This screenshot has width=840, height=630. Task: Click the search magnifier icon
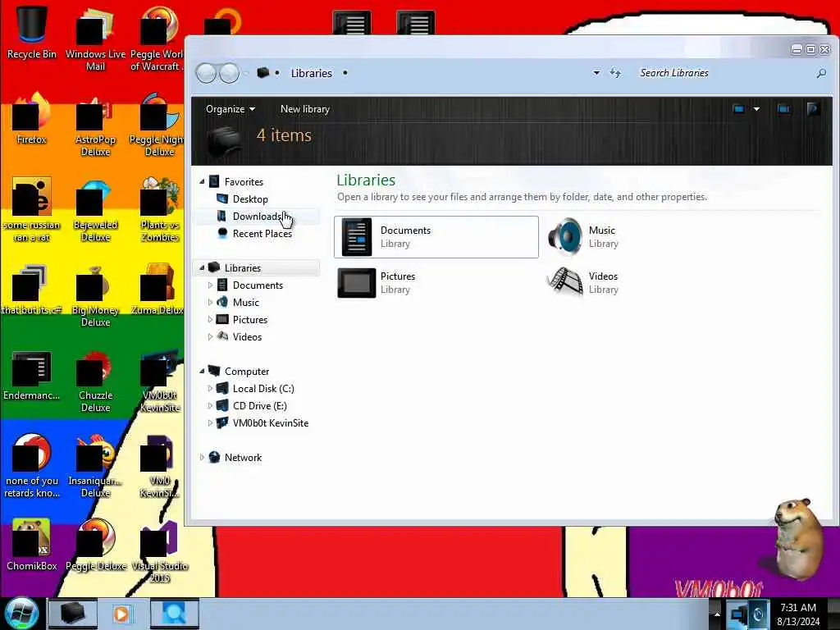tap(821, 73)
